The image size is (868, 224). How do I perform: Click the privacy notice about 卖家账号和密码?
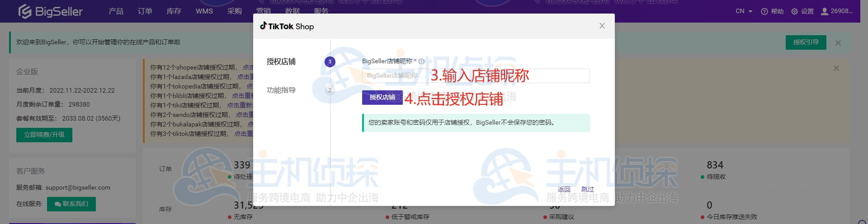pos(476,123)
